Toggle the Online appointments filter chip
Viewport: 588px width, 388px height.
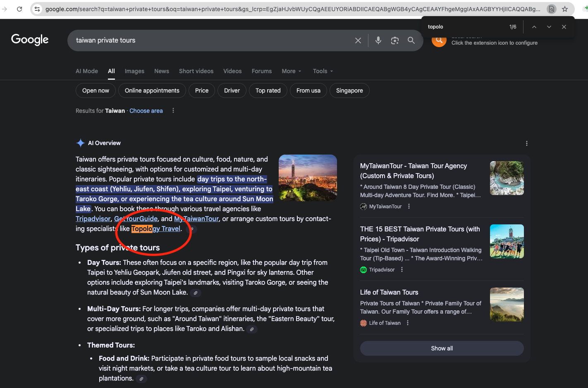[152, 90]
